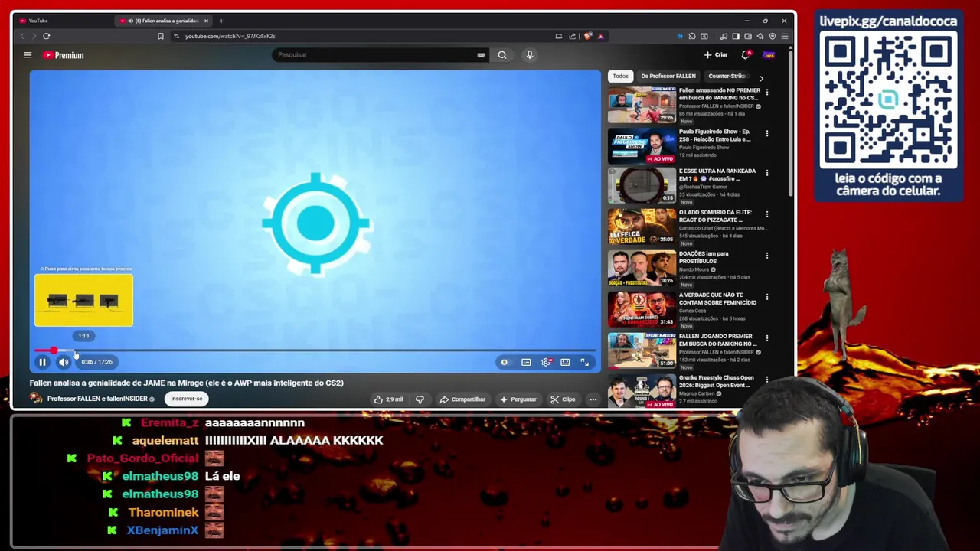The width and height of the screenshot is (980, 551).
Task: Open options menu for Paulo Figueiredo Show
Action: (767, 133)
